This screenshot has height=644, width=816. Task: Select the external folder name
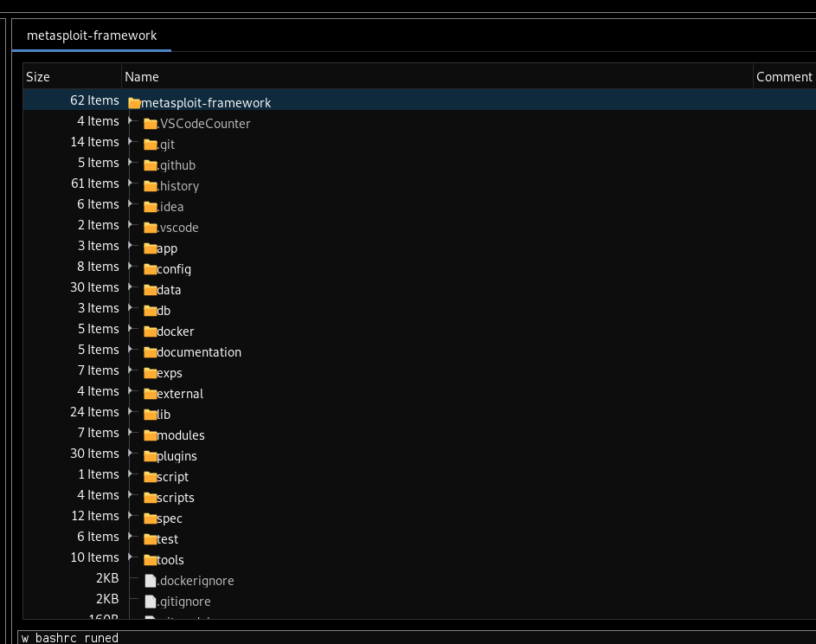pyautogui.click(x=179, y=394)
